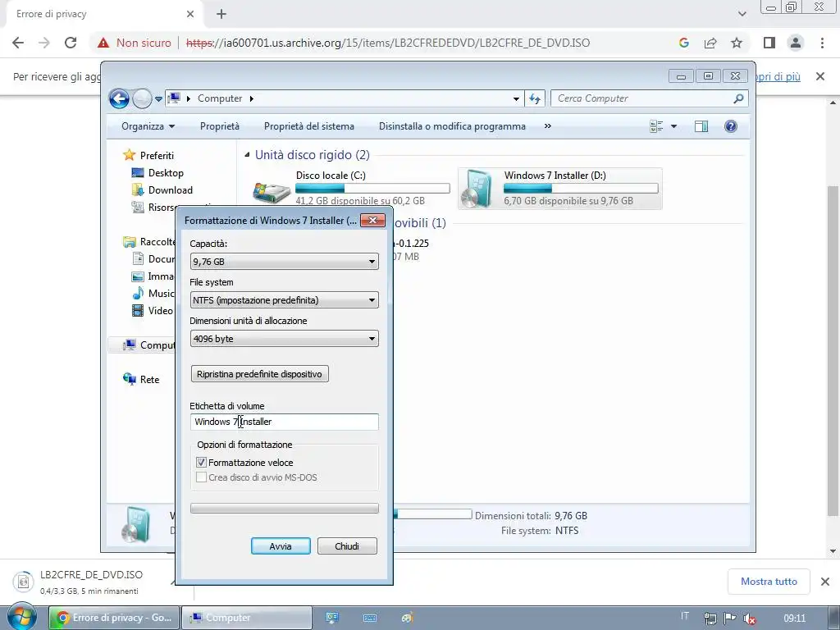Open Google icon in address bar

click(683, 43)
